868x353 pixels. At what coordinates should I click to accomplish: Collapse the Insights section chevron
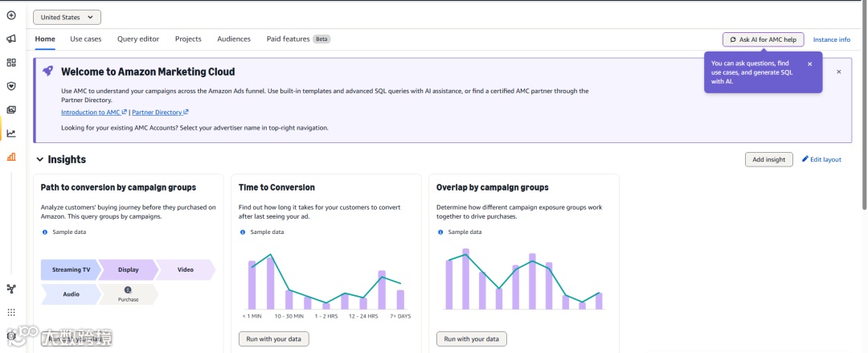[39, 159]
